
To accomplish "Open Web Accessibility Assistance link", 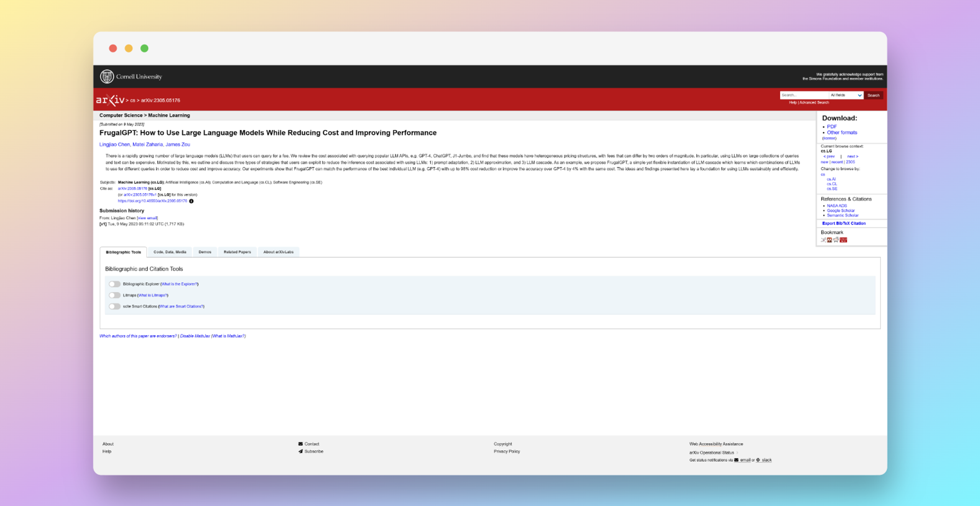I will (716, 444).
